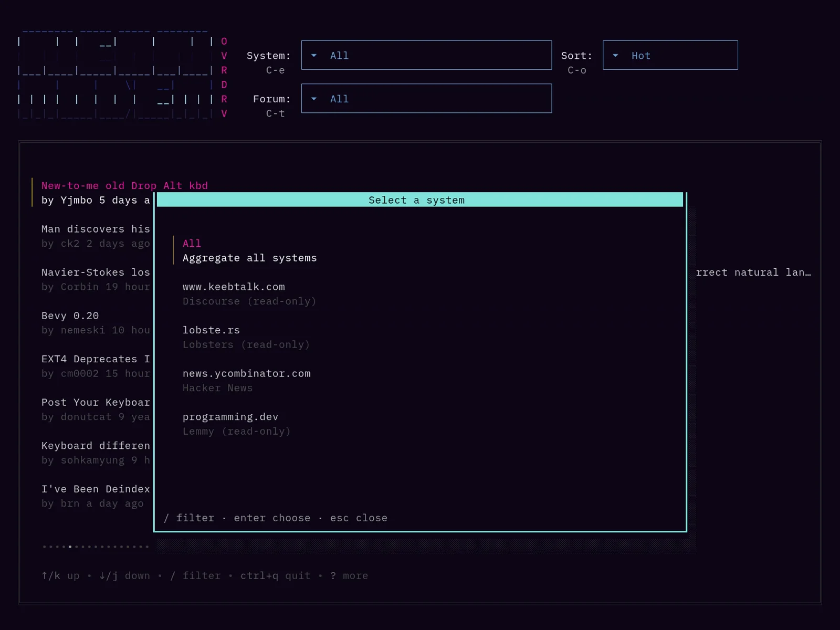
Task: Click 'esc close' hint in dialog
Action: click(359, 518)
